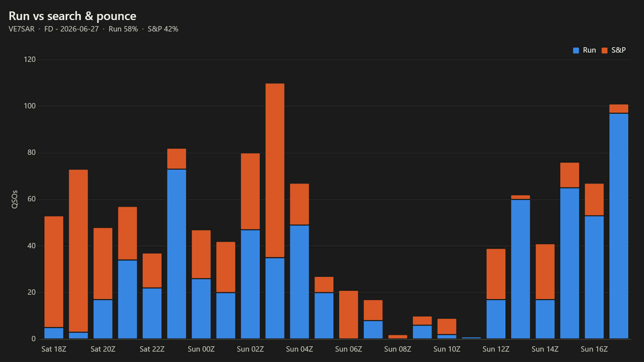Click the blue Run segment of Sun 04Z bar

pos(299,282)
